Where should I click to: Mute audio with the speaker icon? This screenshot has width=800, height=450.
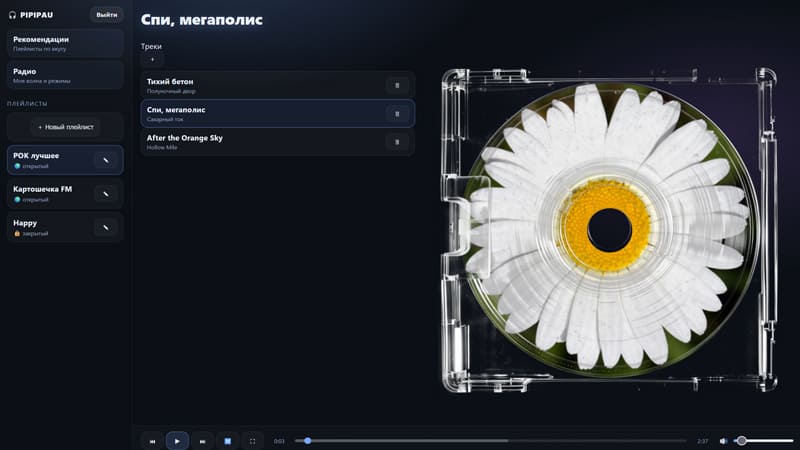point(723,440)
